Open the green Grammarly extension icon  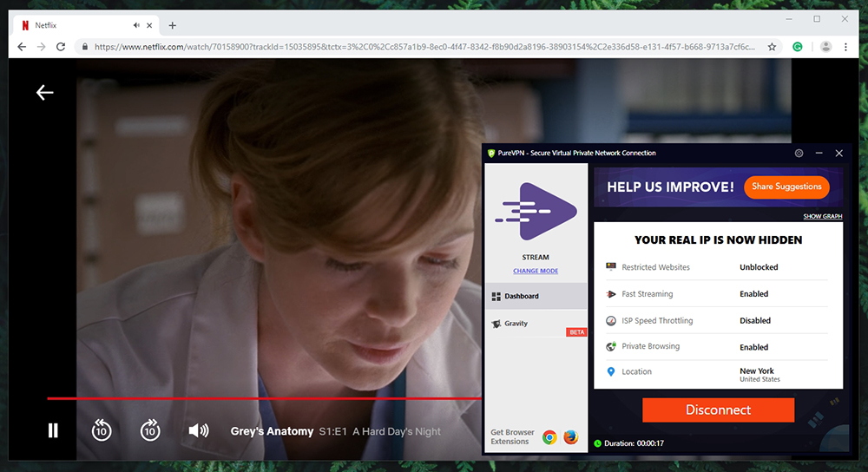coord(798,47)
